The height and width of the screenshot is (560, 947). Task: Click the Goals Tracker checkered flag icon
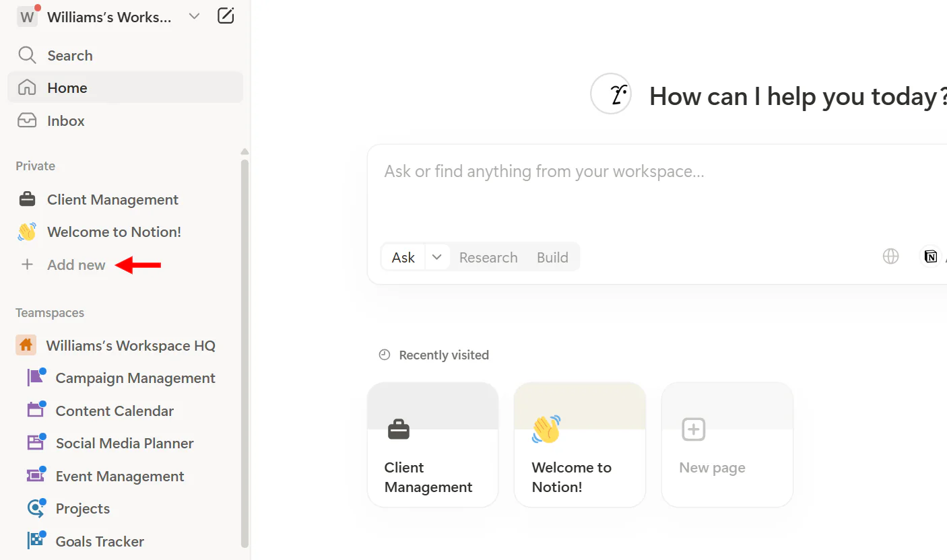point(36,540)
